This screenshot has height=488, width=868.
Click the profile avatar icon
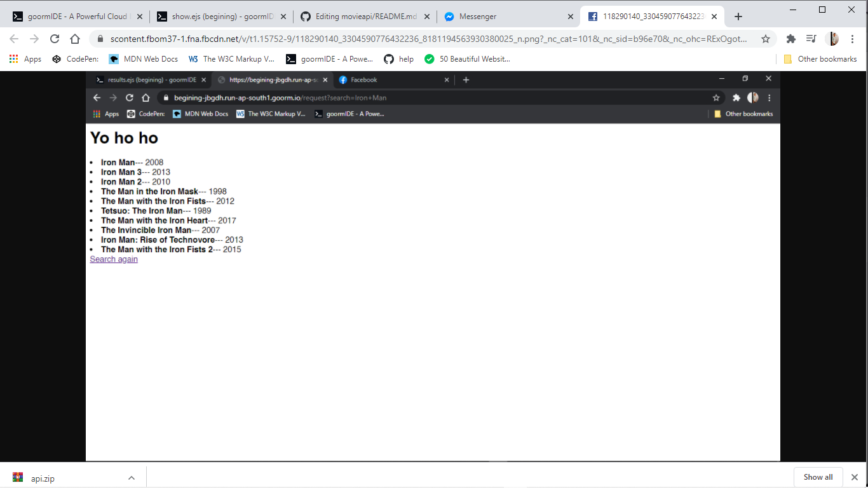[x=832, y=39]
